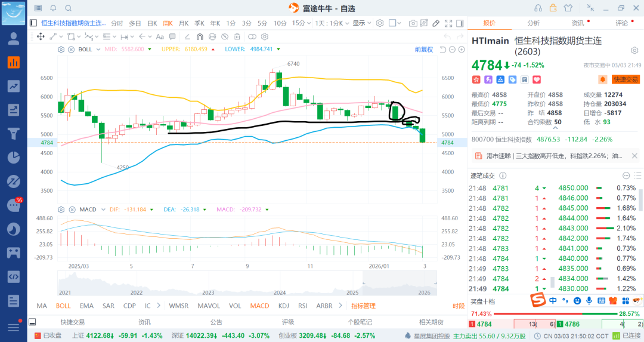Toggle the left panel visibility icon
The image size is (644, 342).
tap(33, 23)
